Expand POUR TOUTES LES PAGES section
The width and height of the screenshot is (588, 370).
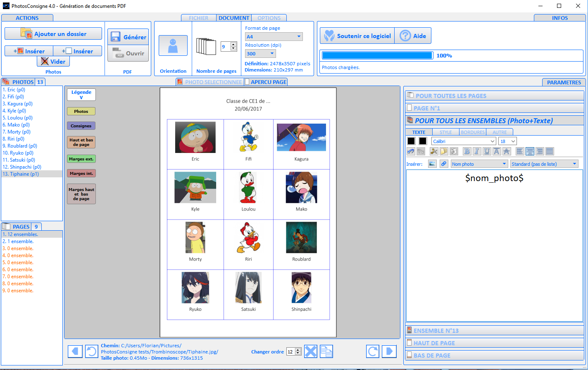(x=494, y=95)
